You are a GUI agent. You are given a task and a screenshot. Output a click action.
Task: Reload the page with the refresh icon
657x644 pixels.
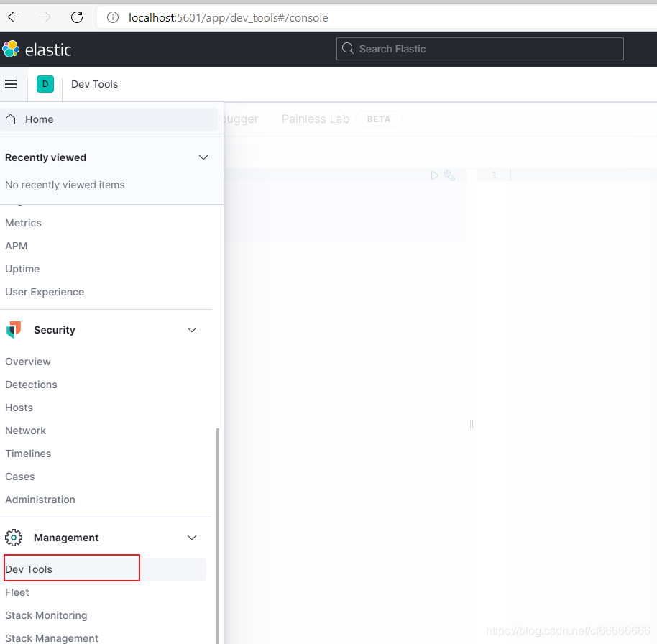pos(77,17)
